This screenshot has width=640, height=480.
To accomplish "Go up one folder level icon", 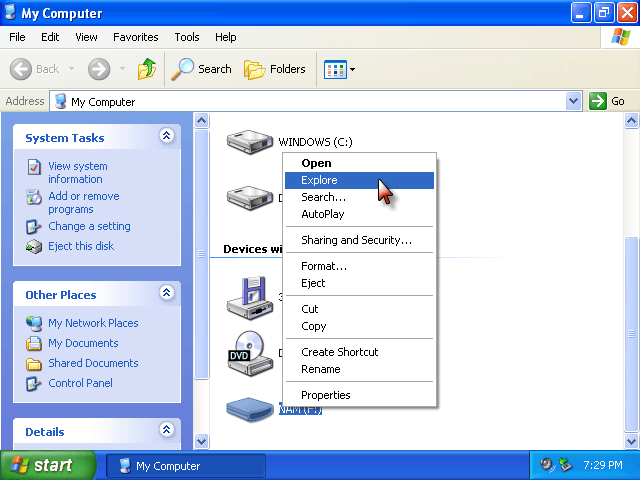I will pos(147,69).
